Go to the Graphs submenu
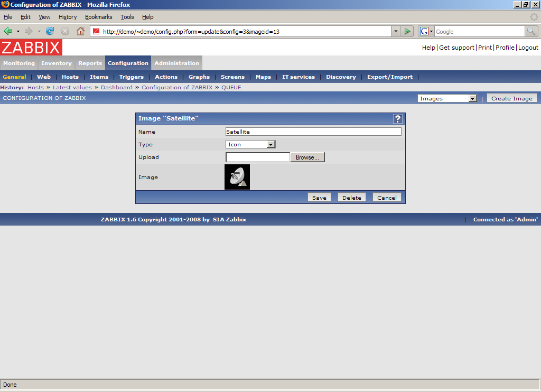The height and width of the screenshot is (392, 541). click(199, 77)
